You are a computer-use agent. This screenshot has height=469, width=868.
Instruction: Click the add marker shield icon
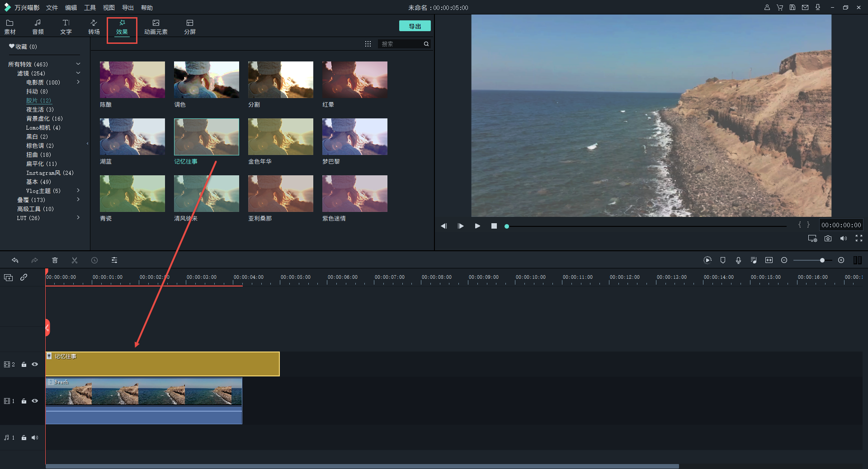click(723, 260)
